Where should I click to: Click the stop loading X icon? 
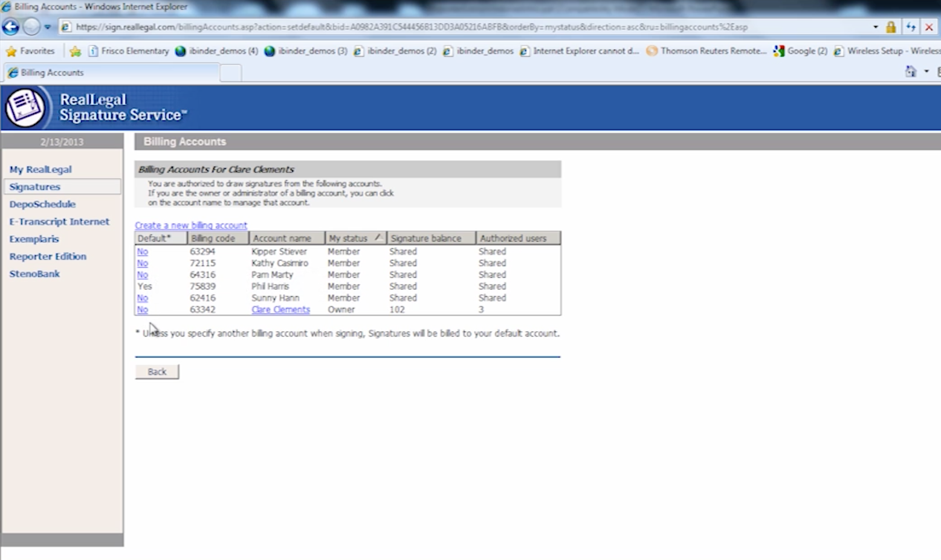pos(929,27)
